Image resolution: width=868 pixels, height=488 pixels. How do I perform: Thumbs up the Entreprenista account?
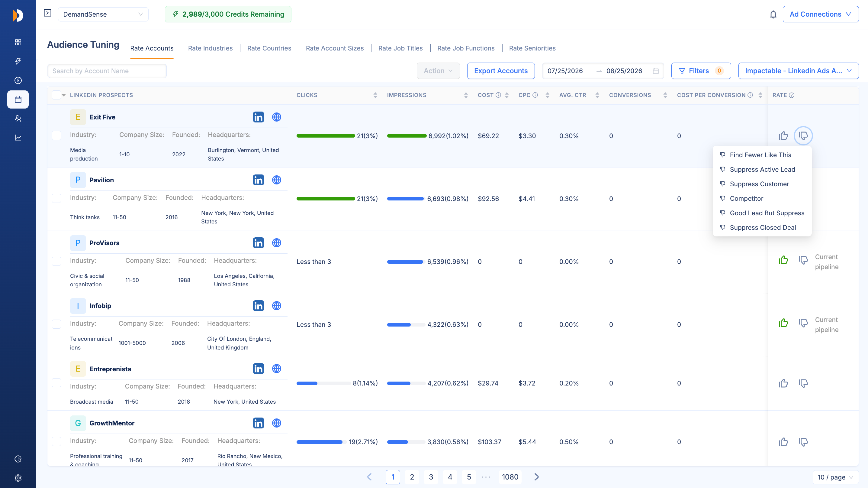click(783, 383)
